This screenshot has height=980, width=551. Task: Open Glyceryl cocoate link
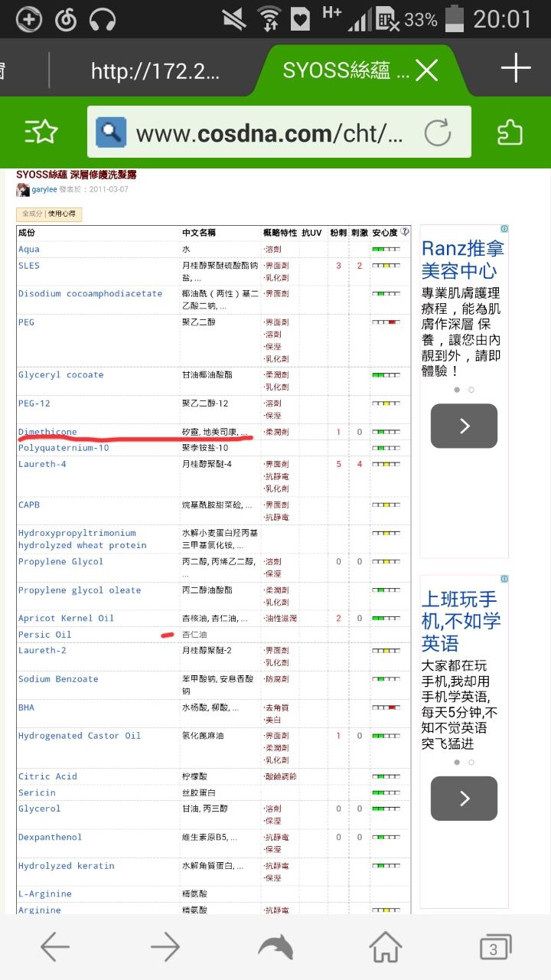pyautogui.click(x=60, y=375)
